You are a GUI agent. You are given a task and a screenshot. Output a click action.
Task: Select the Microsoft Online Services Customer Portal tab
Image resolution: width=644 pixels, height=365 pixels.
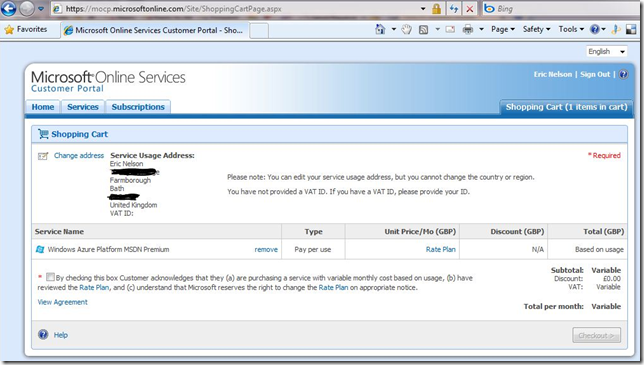click(x=154, y=30)
